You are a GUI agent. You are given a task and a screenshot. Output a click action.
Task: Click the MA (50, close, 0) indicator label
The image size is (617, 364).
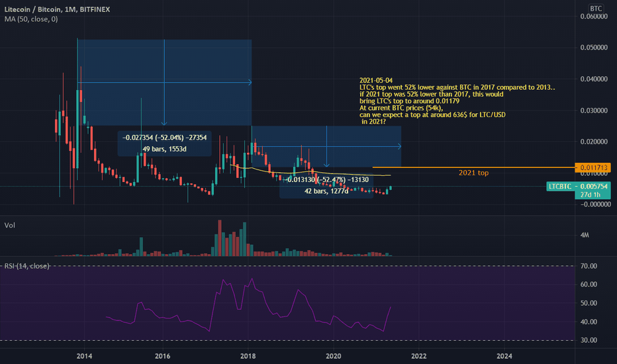[31, 19]
